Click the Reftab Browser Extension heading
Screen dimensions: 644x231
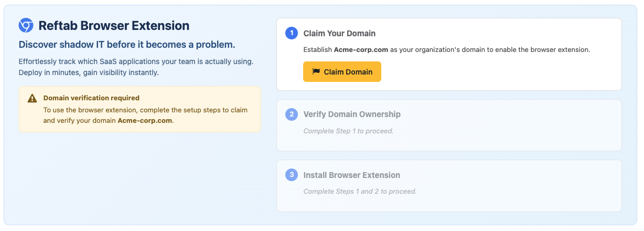coord(114,26)
